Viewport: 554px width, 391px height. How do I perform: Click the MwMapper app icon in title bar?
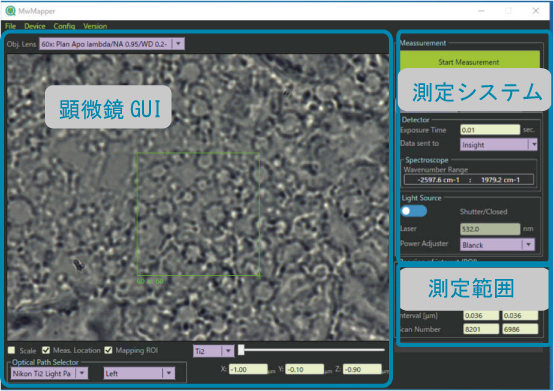click(11, 11)
